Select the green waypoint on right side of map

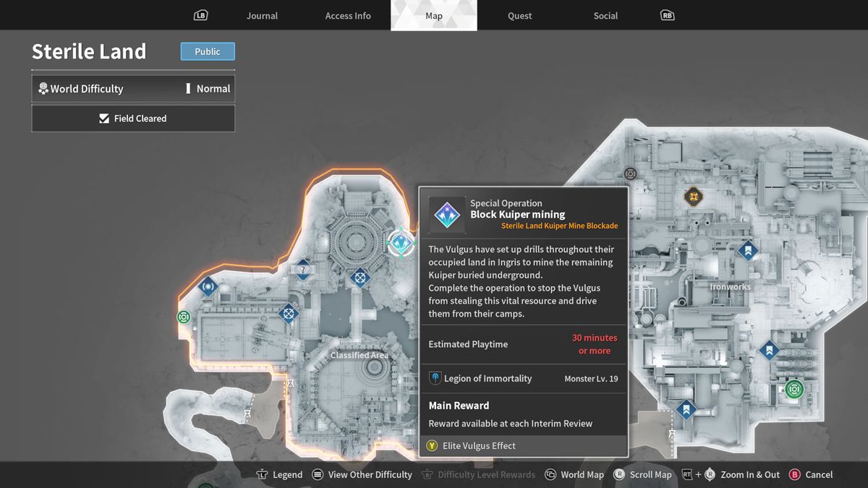tap(793, 389)
